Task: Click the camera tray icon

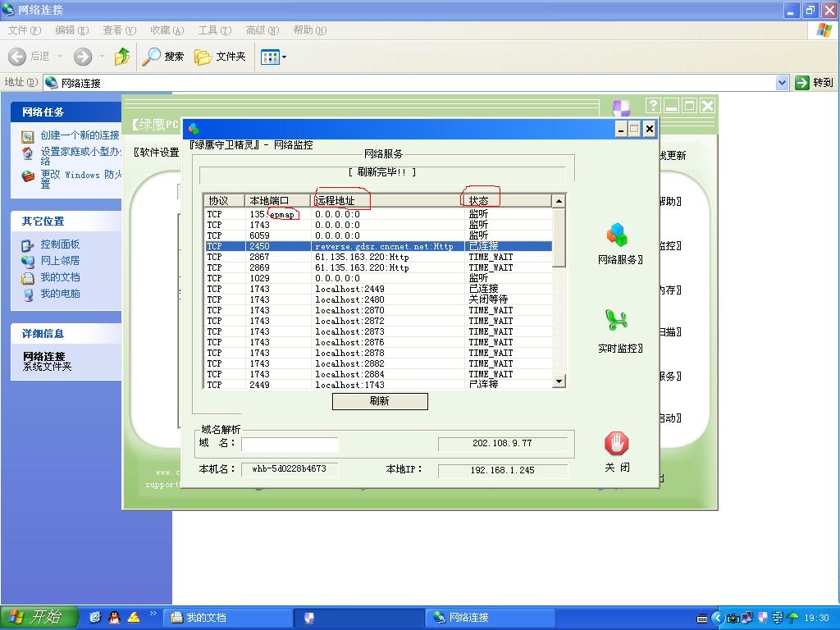Action: pyautogui.click(x=733, y=619)
